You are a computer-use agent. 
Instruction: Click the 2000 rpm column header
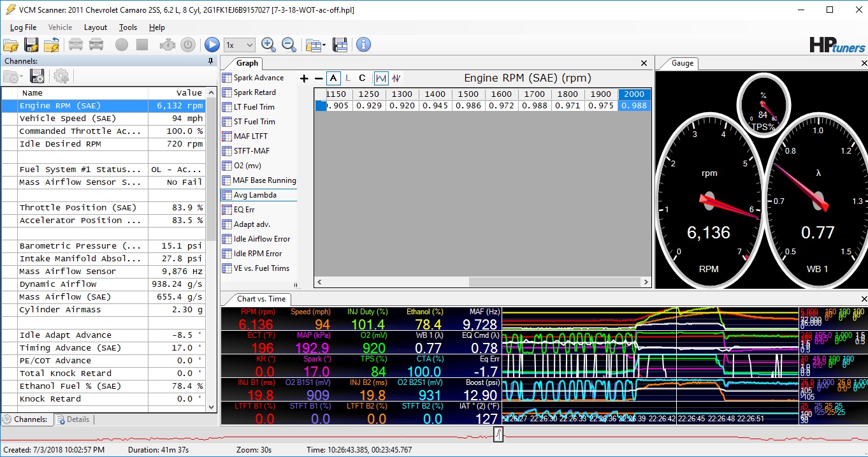(x=634, y=94)
